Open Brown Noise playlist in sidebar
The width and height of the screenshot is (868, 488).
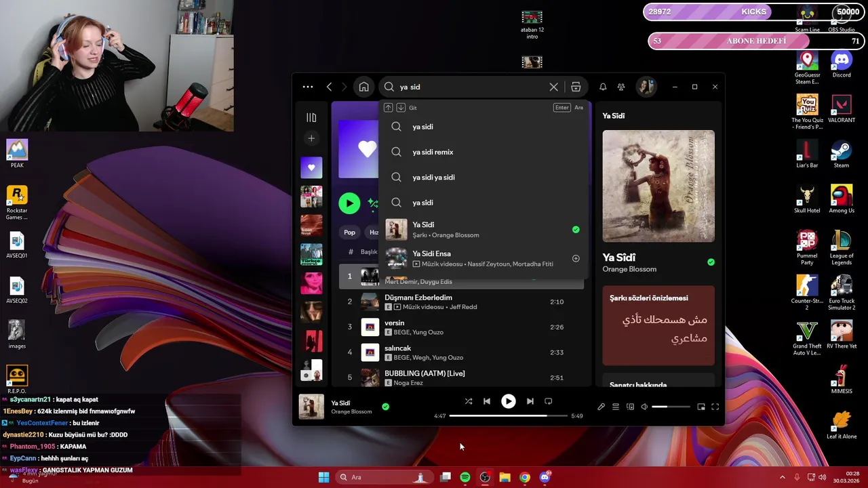311,226
